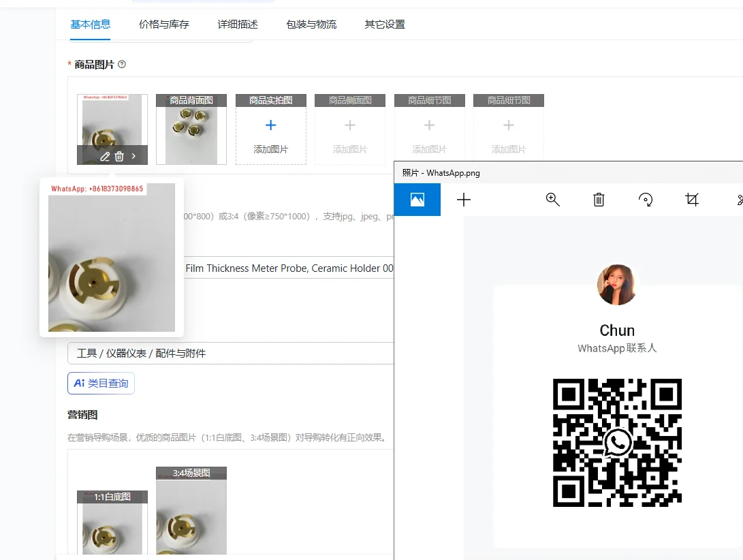743x560 pixels.
Task: Move first product image right with arrow icon
Action: pos(133,156)
